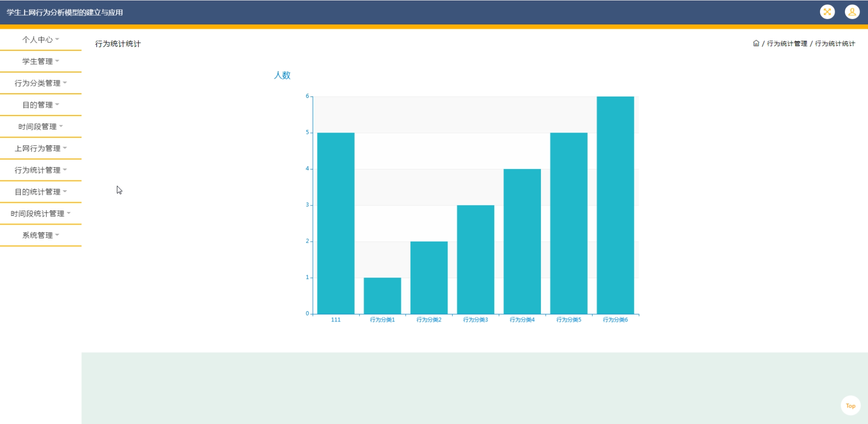Image resolution: width=868 pixels, height=424 pixels.
Task: Click the x-axis label 111
Action: (336, 320)
